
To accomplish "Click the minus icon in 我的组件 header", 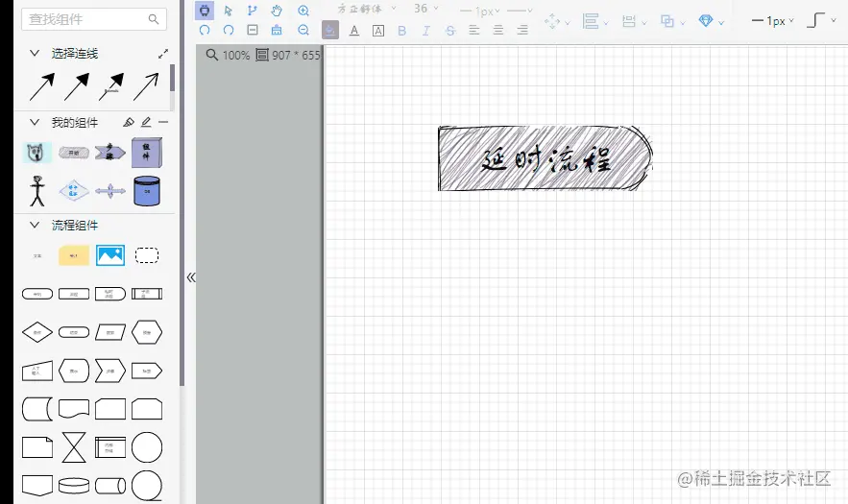I will point(163,122).
